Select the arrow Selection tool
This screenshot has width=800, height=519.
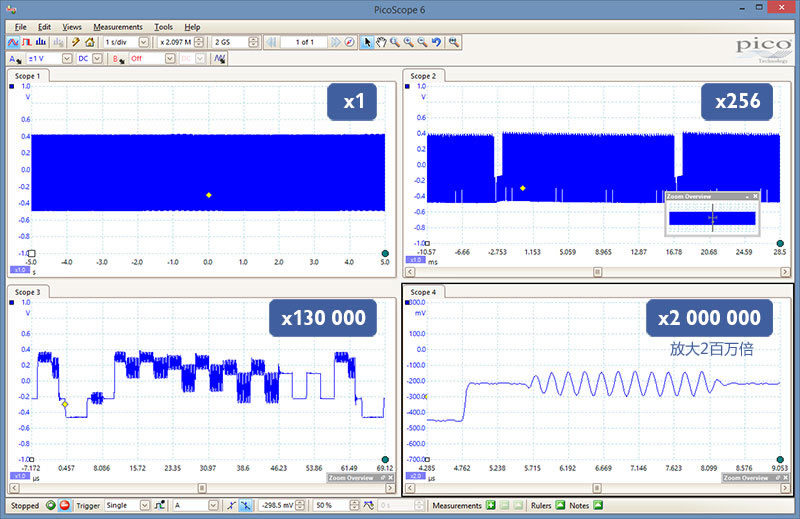(x=367, y=42)
